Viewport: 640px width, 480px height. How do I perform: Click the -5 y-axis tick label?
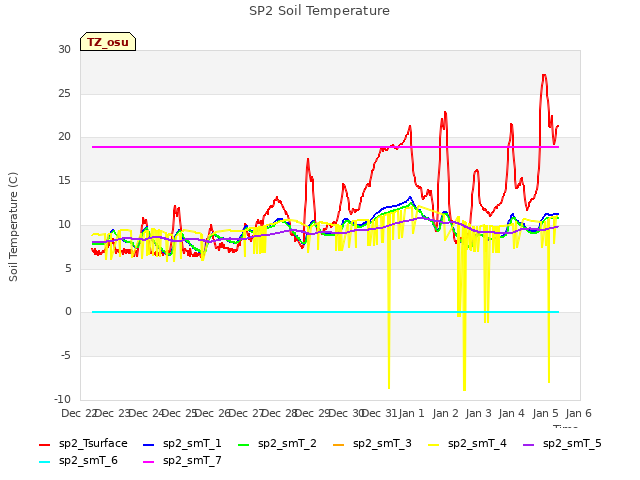(x=66, y=356)
